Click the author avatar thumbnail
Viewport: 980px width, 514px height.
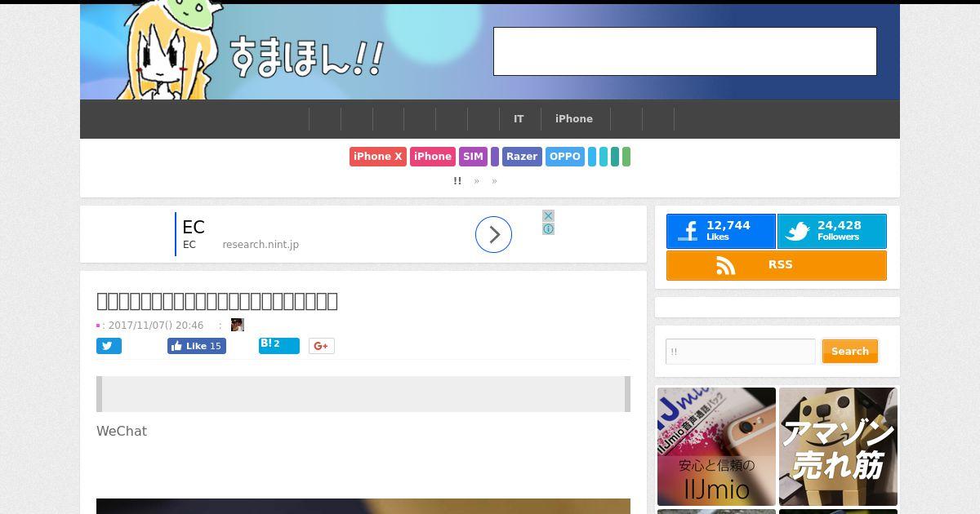[238, 325]
